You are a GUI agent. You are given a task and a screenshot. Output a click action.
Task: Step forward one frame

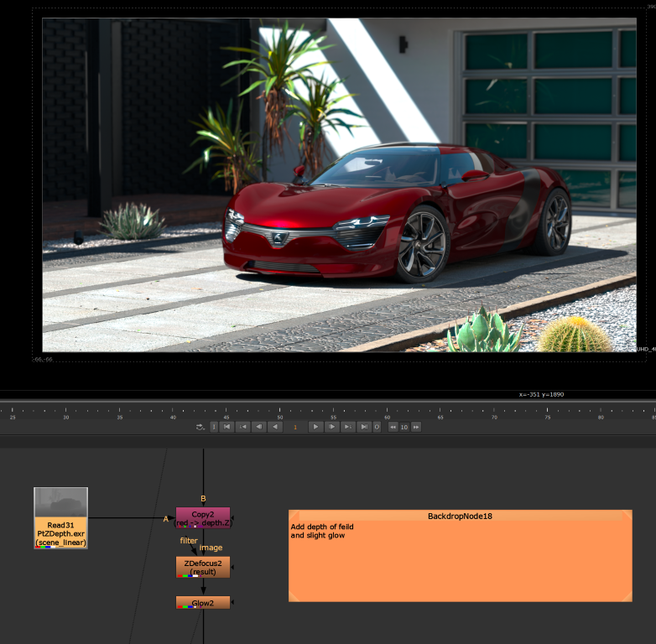pyautogui.click(x=332, y=427)
